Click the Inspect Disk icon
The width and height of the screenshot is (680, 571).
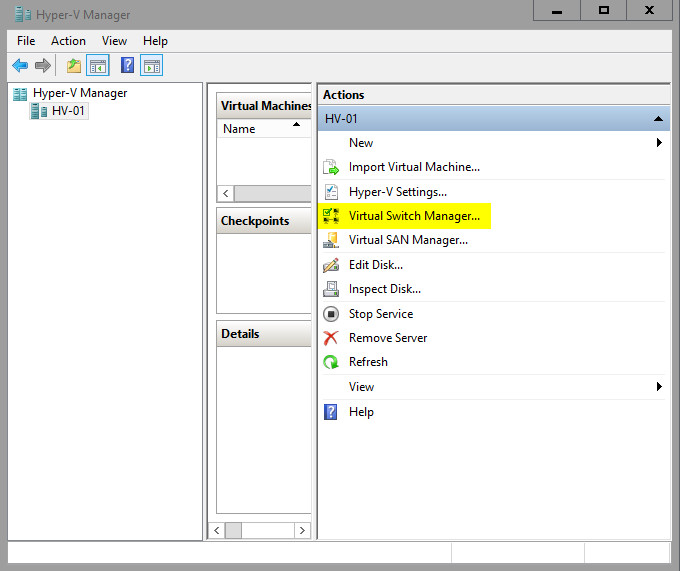click(331, 289)
